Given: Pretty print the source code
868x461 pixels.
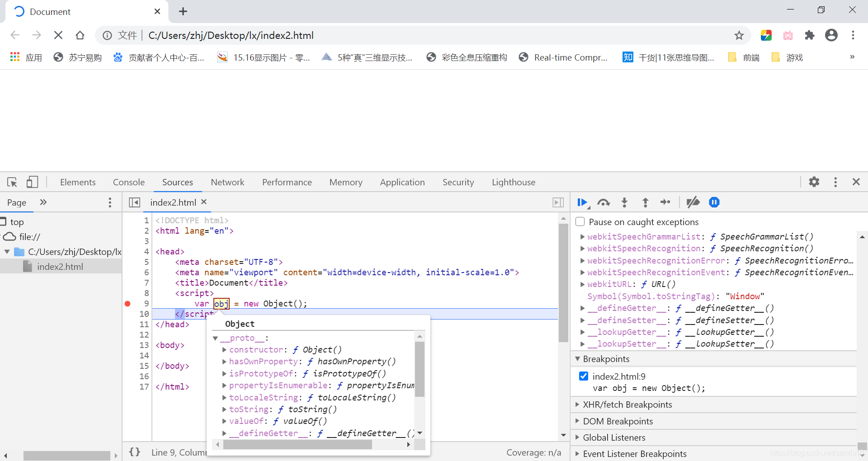Looking at the screenshot, I should tap(135, 452).
